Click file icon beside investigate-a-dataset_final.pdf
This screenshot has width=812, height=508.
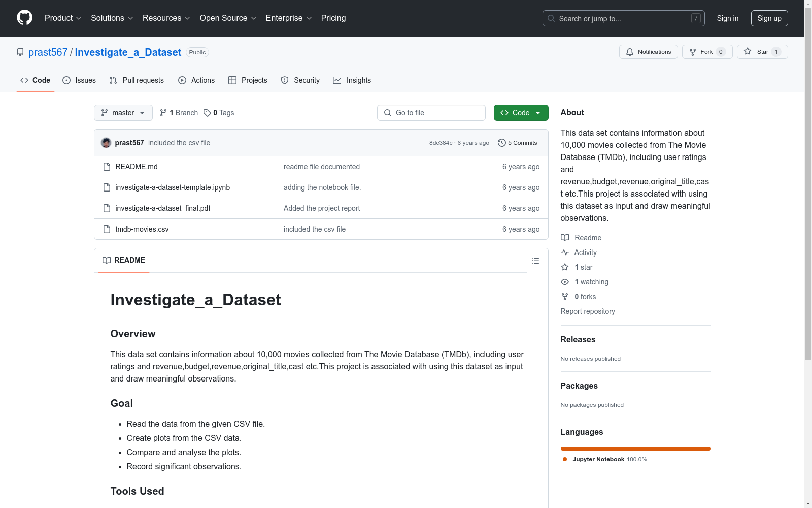point(107,208)
